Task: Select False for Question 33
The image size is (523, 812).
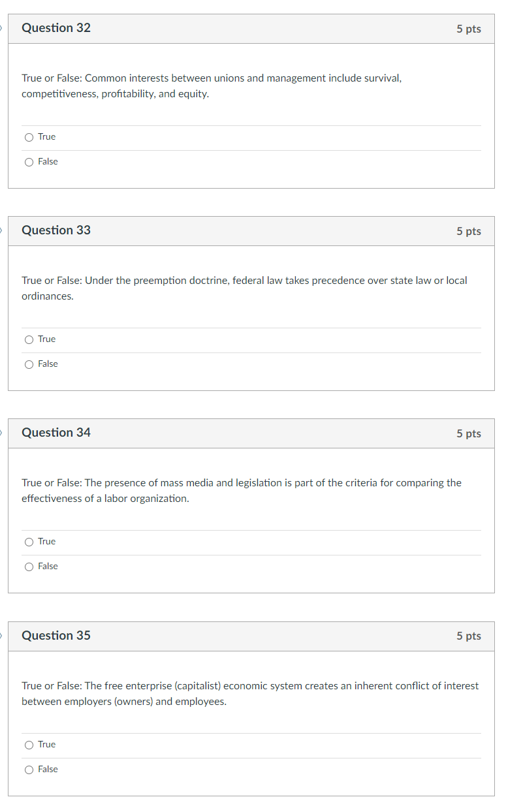Action: click(29, 364)
